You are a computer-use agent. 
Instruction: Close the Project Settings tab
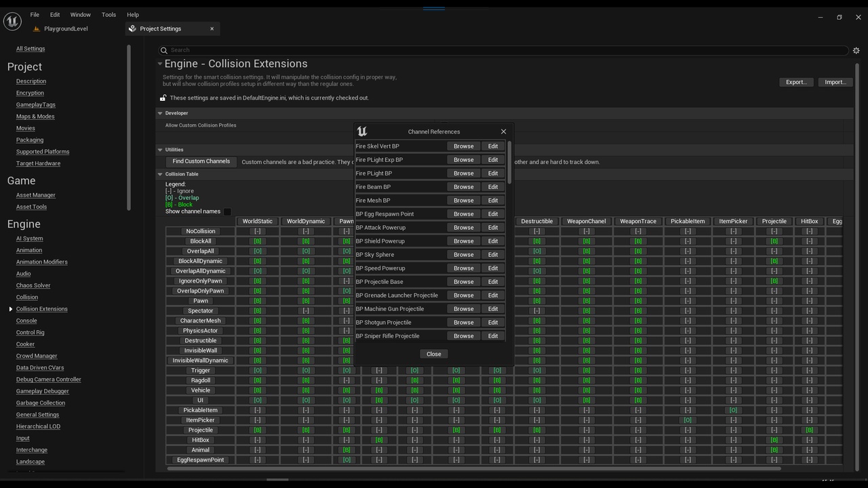click(x=212, y=28)
